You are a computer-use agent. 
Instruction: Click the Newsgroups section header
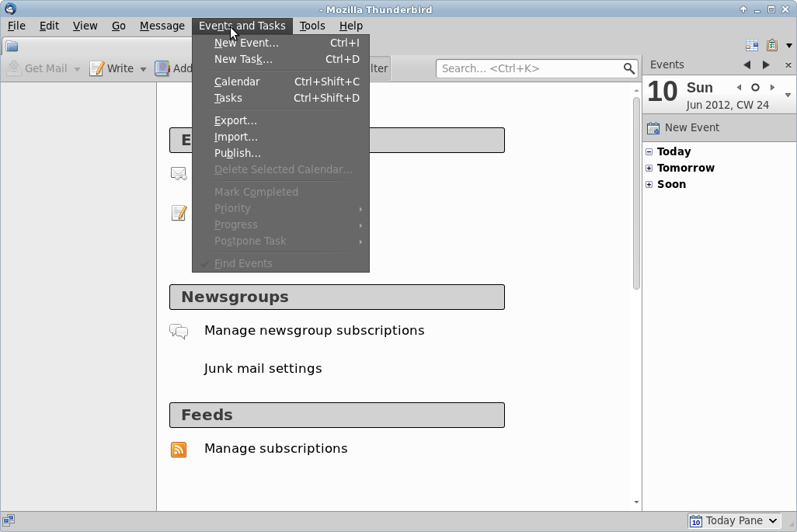coord(337,297)
